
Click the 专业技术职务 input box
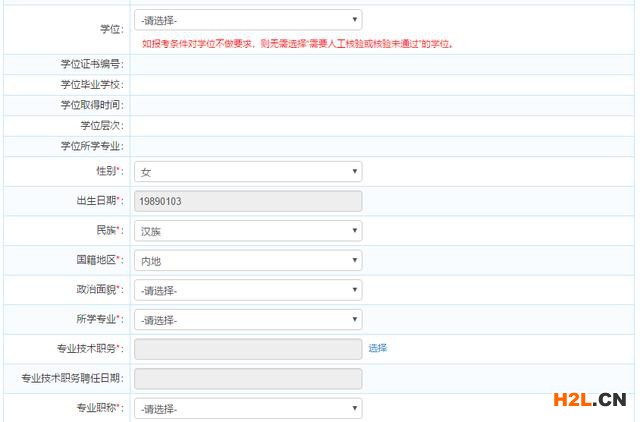[247, 349]
